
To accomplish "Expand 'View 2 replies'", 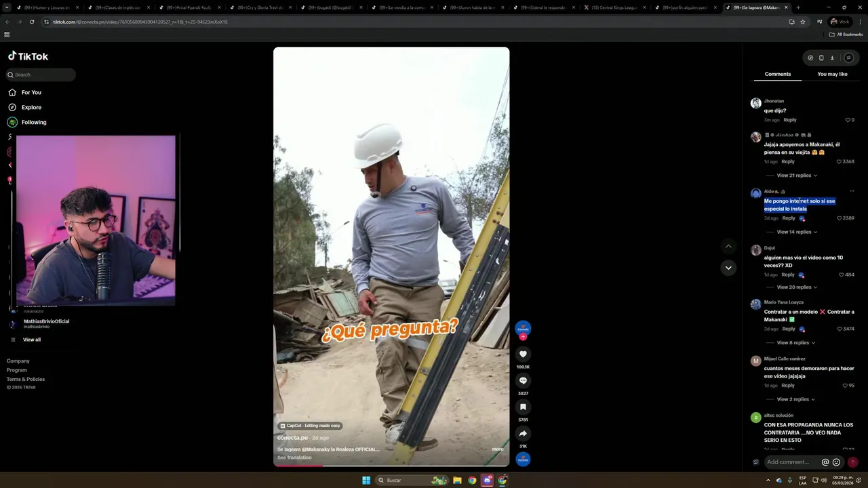I will 795,399.
